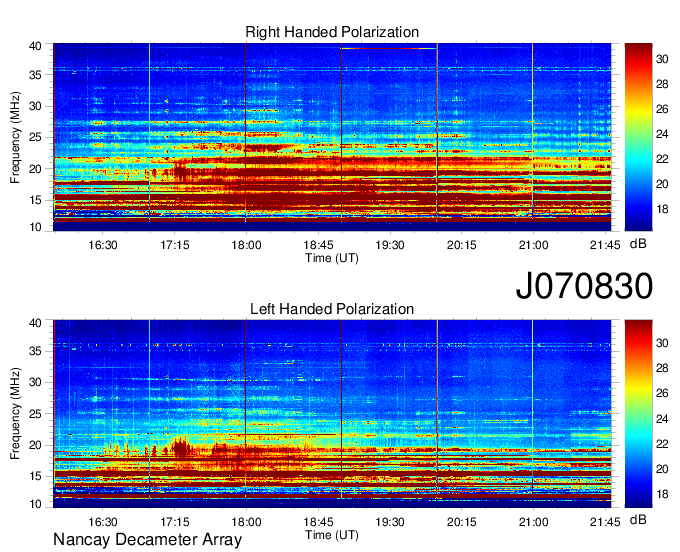680x552 pixels.
Task: Click the 25 MHz tick on top plot
Action: (35, 137)
